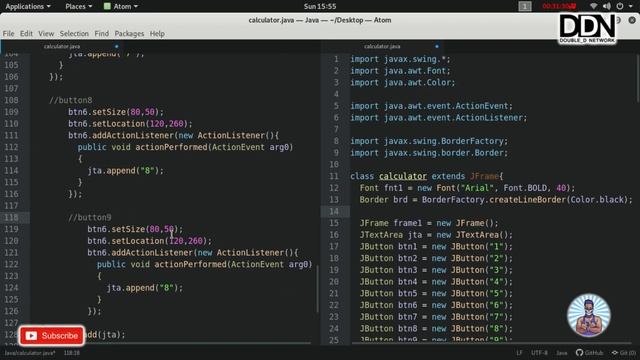Image resolution: width=640 pixels, height=360 pixels.
Task: Click the java/calculator.java file path in status bar
Action: click(30, 353)
